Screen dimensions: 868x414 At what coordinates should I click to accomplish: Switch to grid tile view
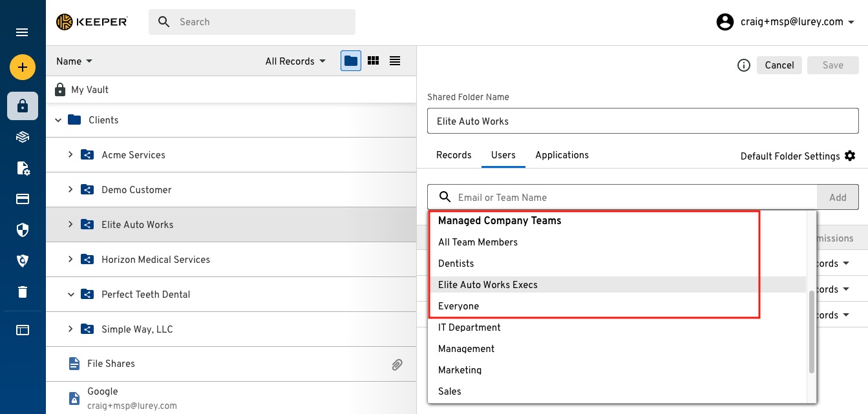click(x=373, y=61)
